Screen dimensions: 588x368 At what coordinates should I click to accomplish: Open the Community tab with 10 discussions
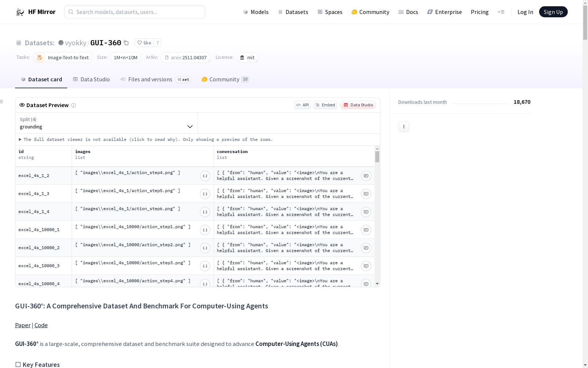pos(225,79)
